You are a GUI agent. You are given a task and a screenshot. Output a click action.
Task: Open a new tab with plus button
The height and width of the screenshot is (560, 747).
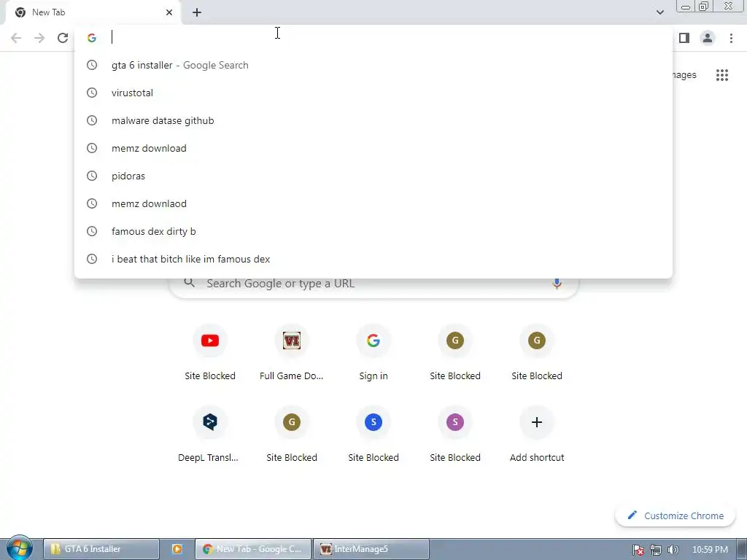(x=197, y=12)
